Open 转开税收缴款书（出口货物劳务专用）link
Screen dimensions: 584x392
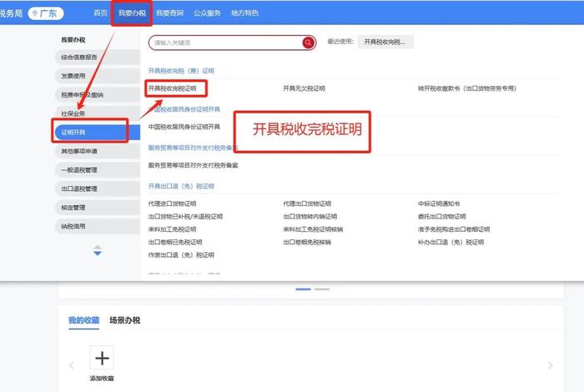pyautogui.click(x=467, y=88)
